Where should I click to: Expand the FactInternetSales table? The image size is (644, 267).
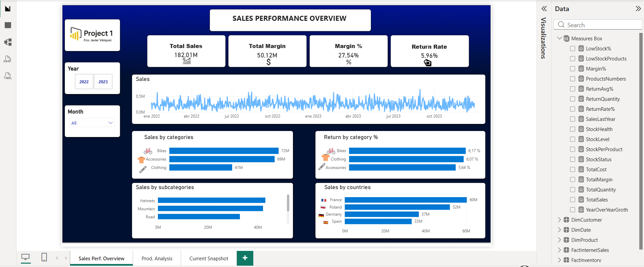tap(559, 250)
